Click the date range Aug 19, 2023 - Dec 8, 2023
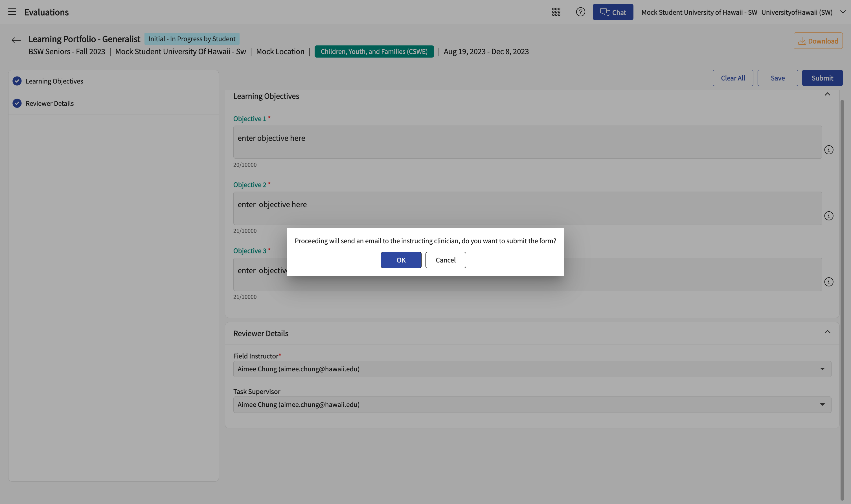 486,52
